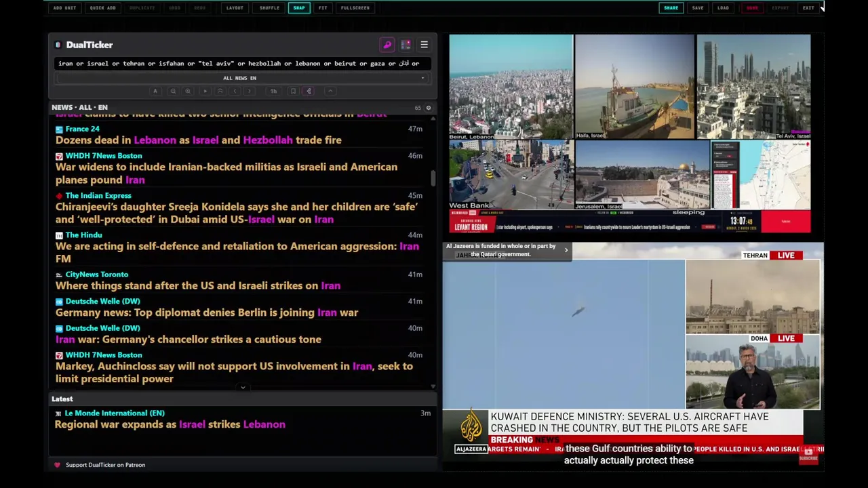This screenshot has width=868, height=488.
Task: Select the Tel Aviv, Israel webcam thumbnail
Action: pos(753,87)
